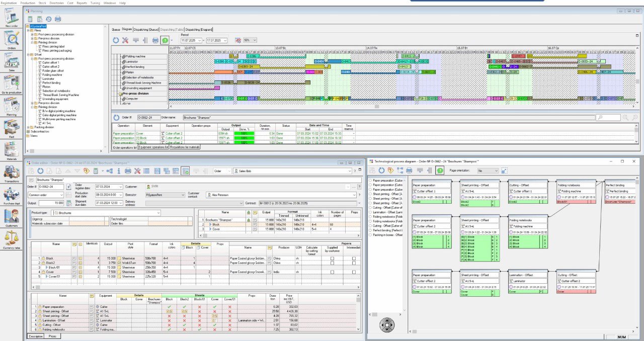Switch to Equipment operations list tab
The width and height of the screenshot is (644, 341).
(153, 147)
